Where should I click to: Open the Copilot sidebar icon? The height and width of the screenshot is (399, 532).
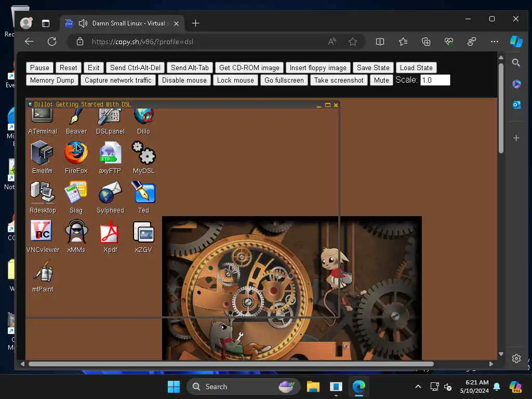coord(516,42)
